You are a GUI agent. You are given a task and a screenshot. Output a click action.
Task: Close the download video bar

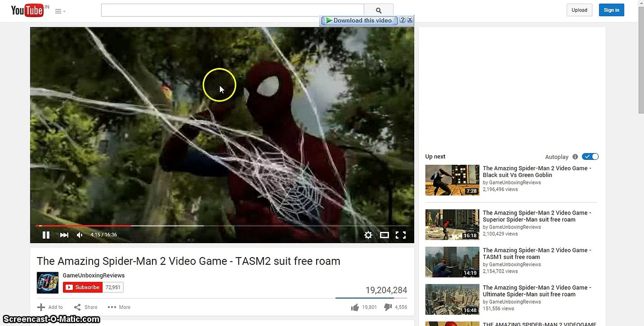point(410,20)
